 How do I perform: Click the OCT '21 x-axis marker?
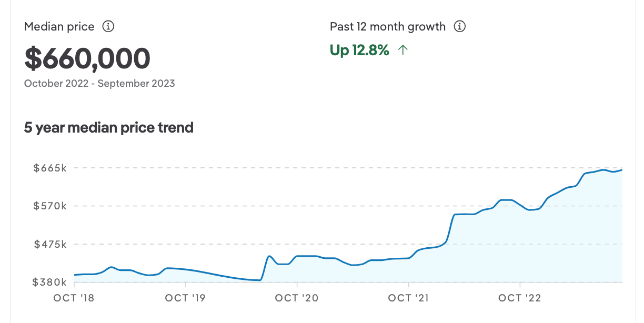click(x=408, y=298)
